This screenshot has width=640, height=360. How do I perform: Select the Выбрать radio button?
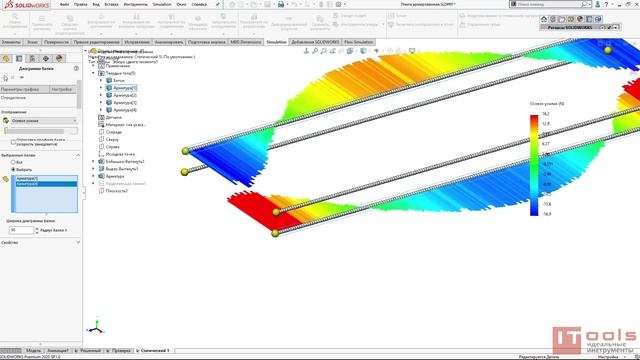click(13, 169)
